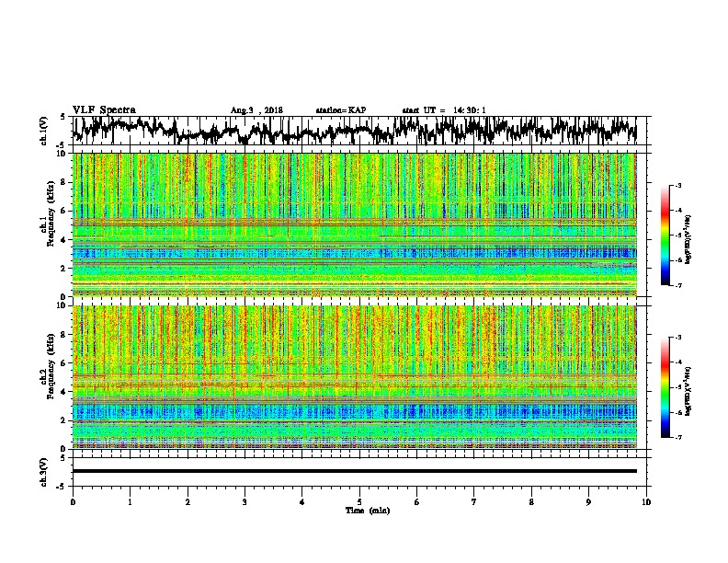Click the time axis tick label '9'
728x563 pixels.
(x=588, y=502)
